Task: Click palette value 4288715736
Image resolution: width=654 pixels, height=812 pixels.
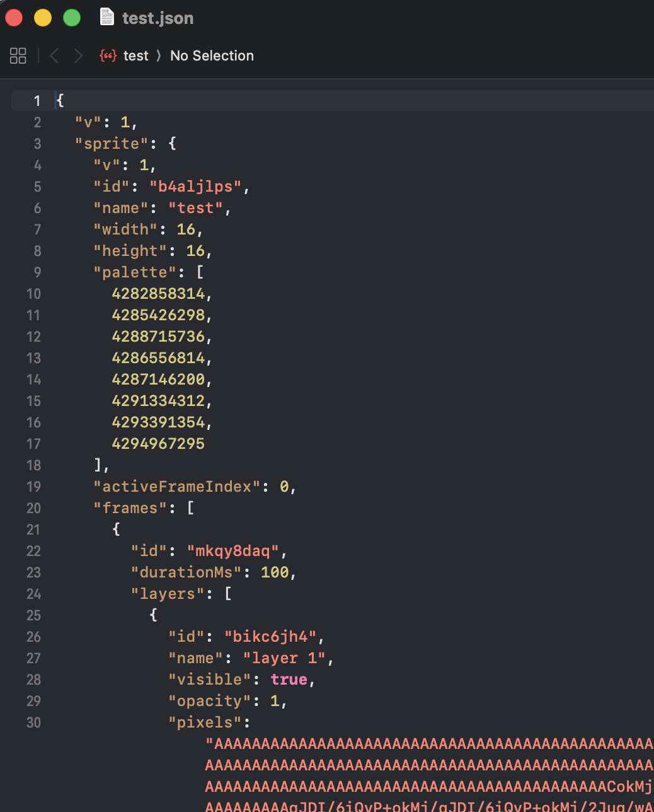Action: coord(158,337)
